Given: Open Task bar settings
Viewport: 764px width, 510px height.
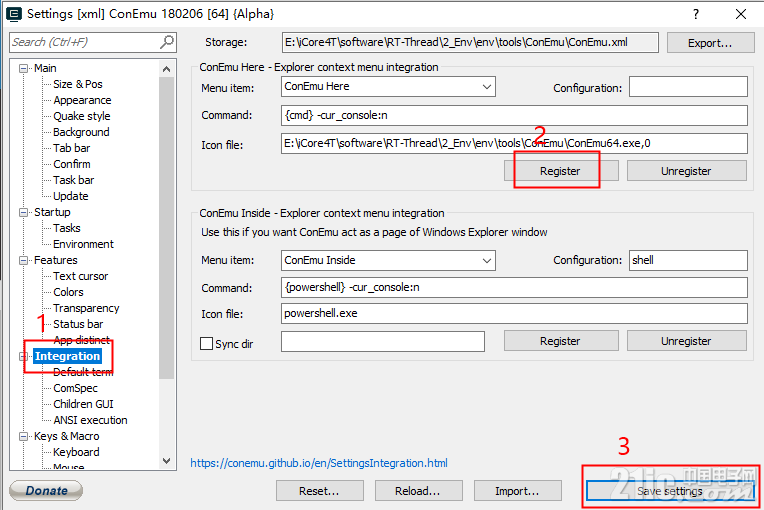Looking at the screenshot, I should 74,180.
